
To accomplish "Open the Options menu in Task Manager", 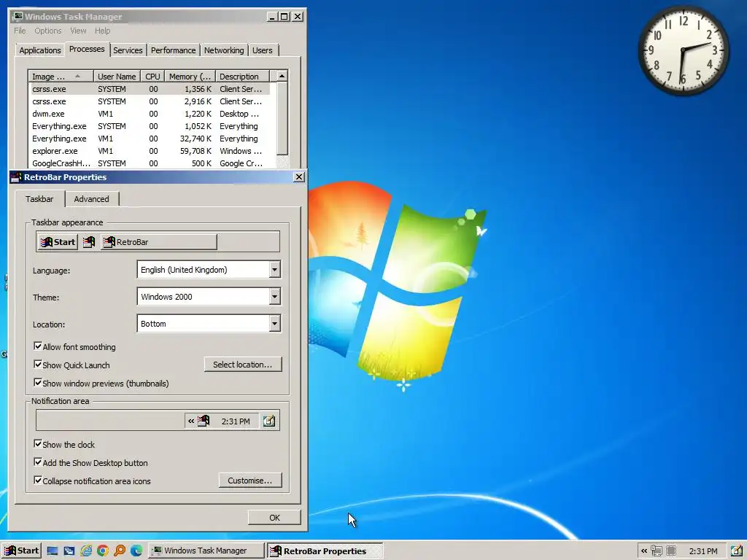I will pyautogui.click(x=47, y=31).
